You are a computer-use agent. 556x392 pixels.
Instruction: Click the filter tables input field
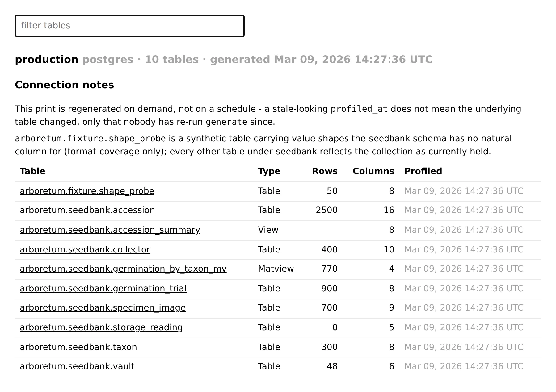pyautogui.click(x=130, y=26)
